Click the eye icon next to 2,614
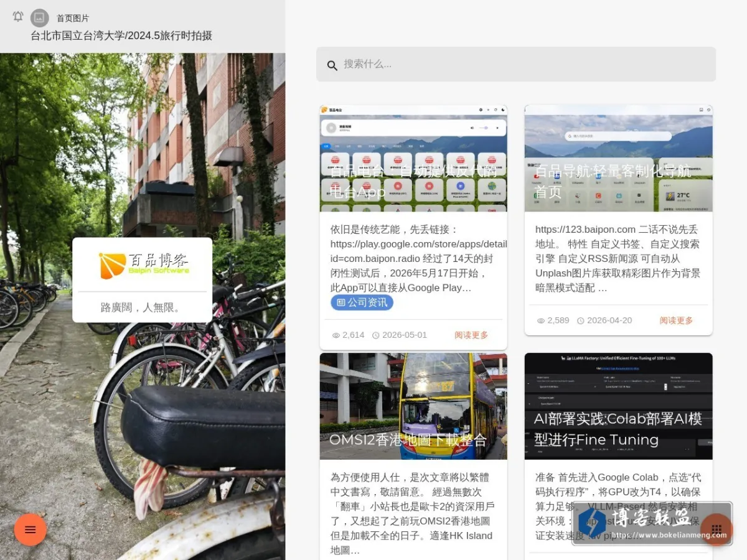 336,335
